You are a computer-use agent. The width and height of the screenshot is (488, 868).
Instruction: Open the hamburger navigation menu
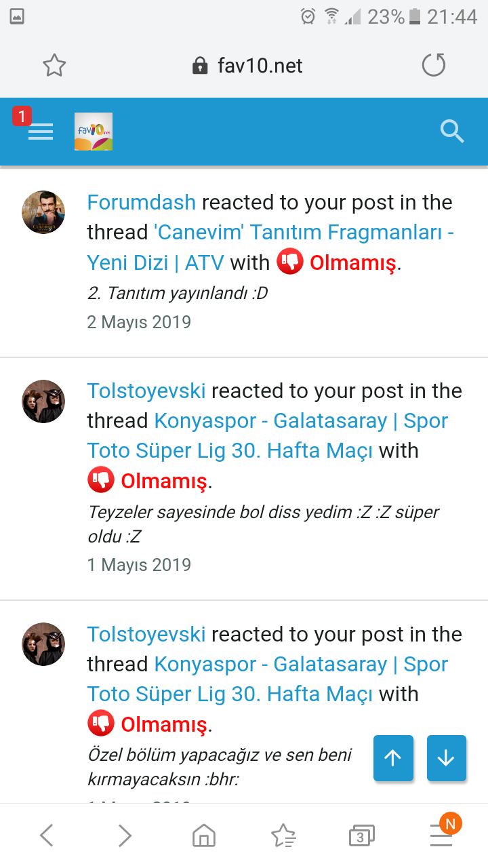pyautogui.click(x=41, y=132)
